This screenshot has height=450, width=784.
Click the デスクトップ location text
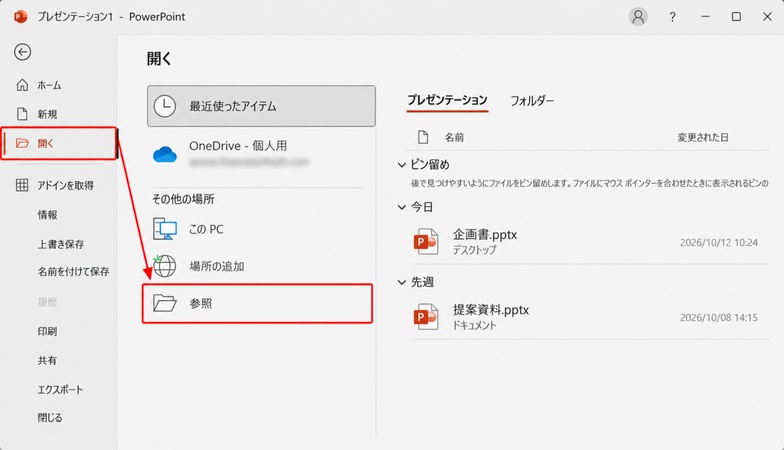point(474,250)
